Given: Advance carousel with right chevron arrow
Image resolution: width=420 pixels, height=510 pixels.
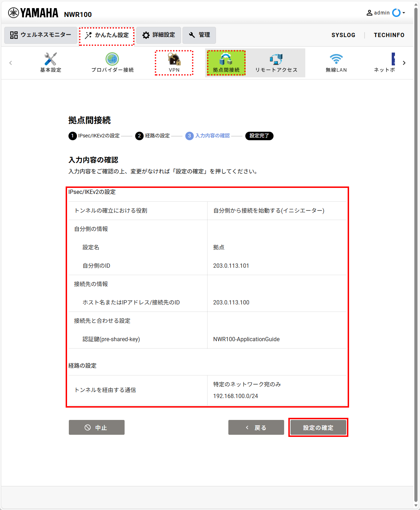Looking at the screenshot, I should tap(404, 63).
